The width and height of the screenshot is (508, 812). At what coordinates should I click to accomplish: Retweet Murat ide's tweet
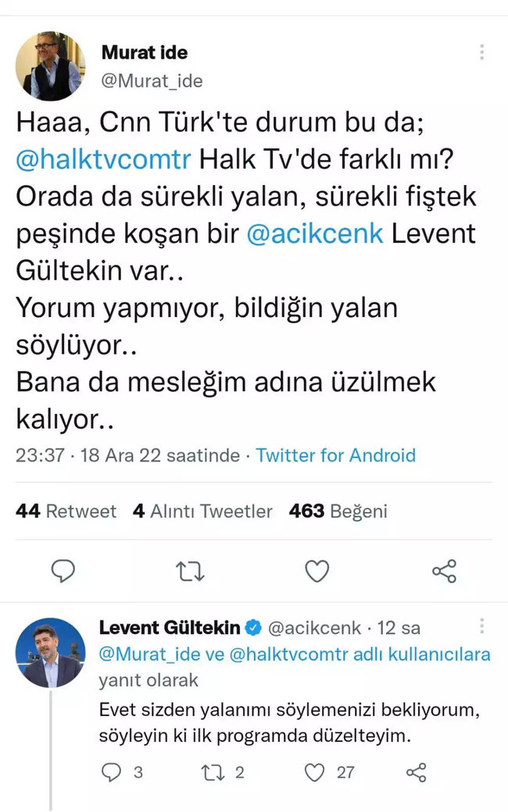pyautogui.click(x=190, y=571)
